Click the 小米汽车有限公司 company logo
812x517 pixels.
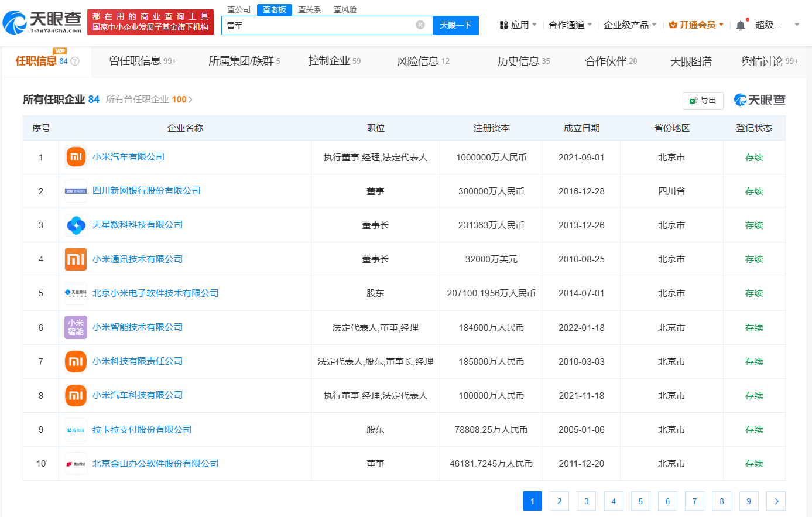pos(76,157)
